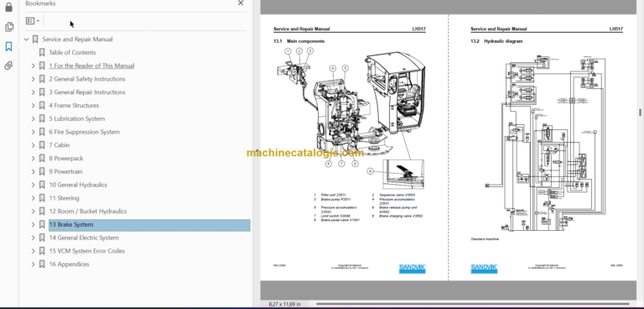Image resolution: width=644 pixels, height=309 pixels.
Task: Select 9 Powertrain bookmark
Action: coord(65,171)
